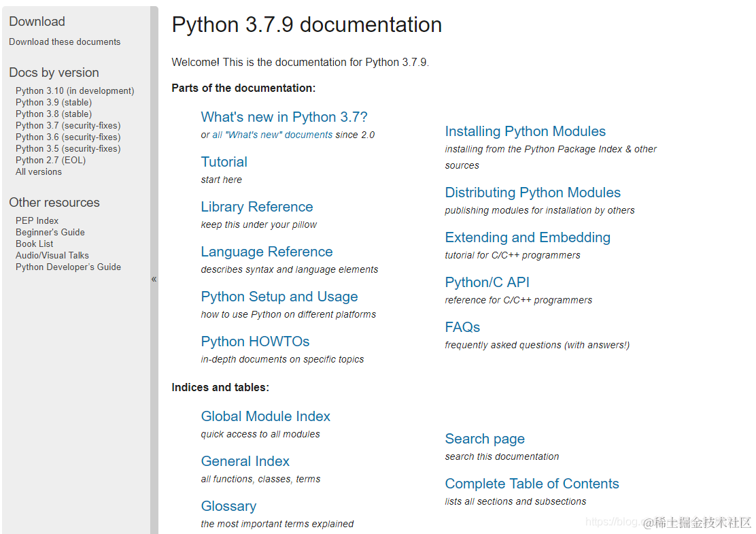Open Python 3.8 (stable) docs
Screen dimensions: 756x534
pos(54,114)
